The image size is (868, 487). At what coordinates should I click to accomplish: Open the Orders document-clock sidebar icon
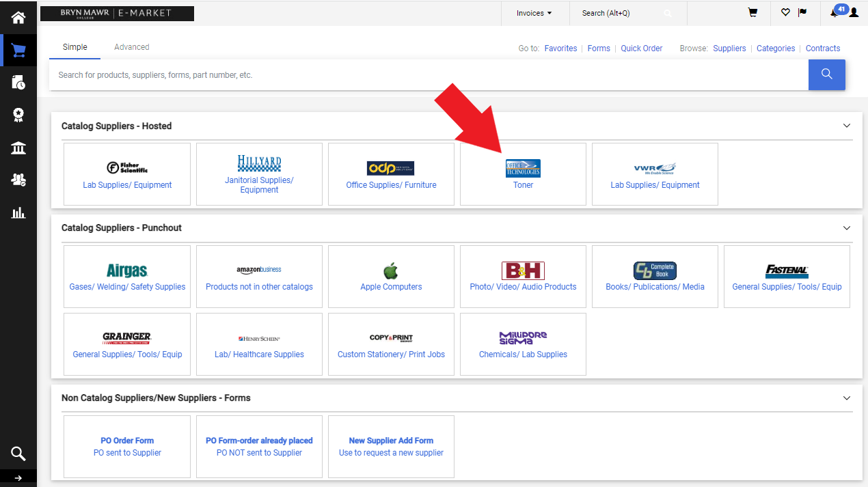pos(18,83)
